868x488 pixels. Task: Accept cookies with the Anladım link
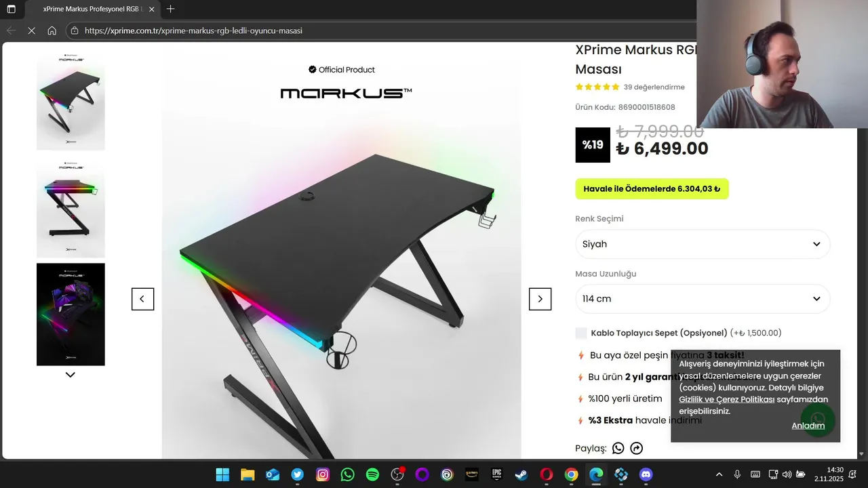808,426
